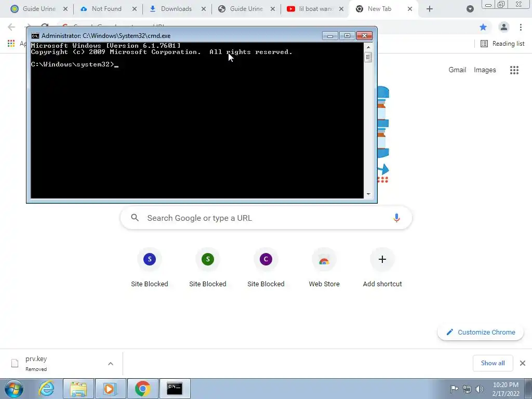Click the cmd window scrollbar thumb

tap(368, 57)
